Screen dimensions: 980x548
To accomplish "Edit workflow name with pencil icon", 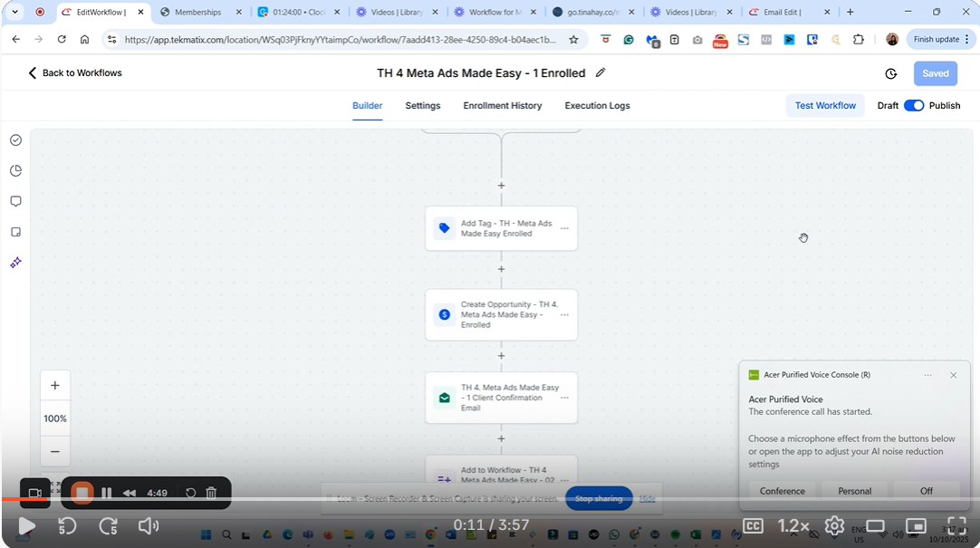I will [600, 72].
